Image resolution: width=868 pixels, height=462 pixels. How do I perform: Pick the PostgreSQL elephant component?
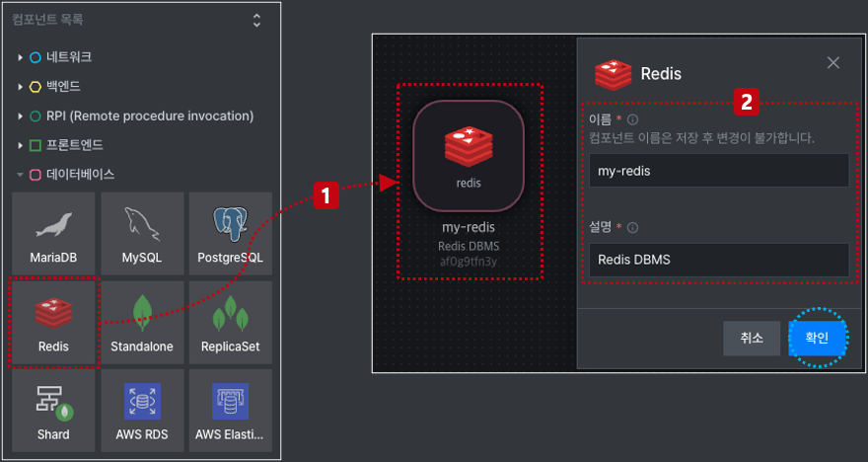click(x=230, y=233)
